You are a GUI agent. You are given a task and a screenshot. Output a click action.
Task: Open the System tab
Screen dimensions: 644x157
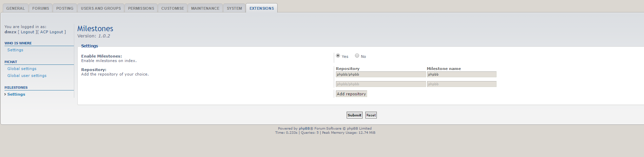[234, 8]
